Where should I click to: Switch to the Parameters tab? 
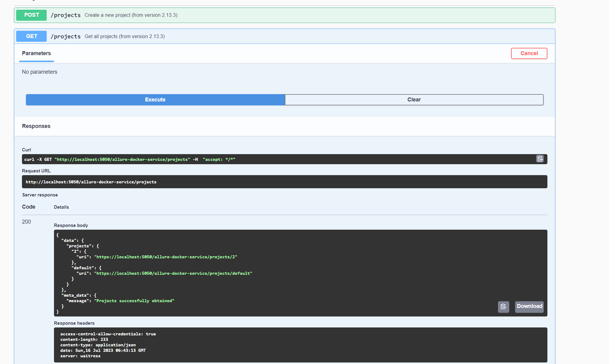coord(36,53)
